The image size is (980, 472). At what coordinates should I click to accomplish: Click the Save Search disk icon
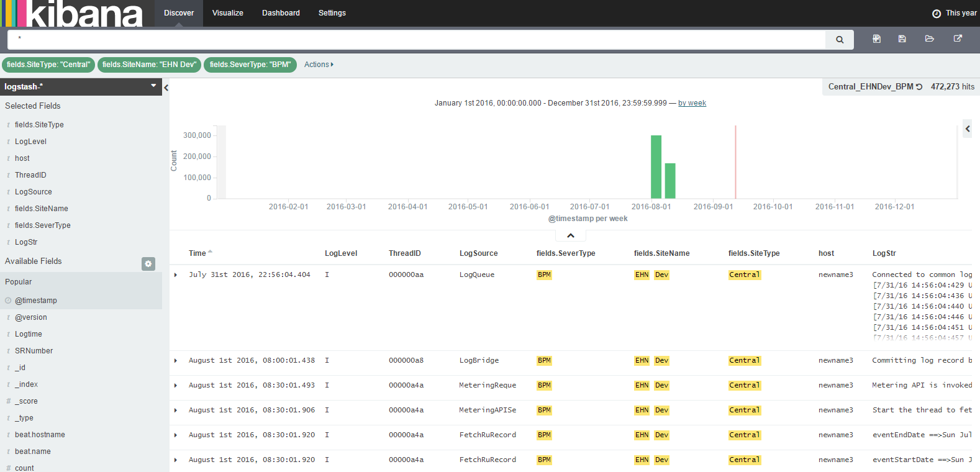902,39
